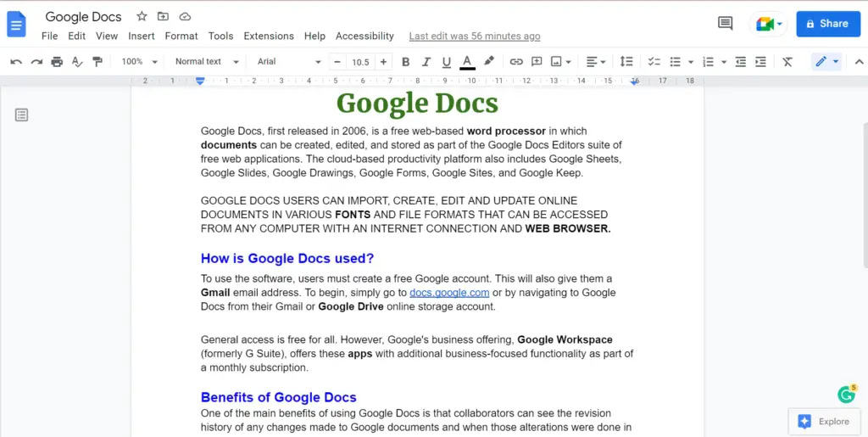Check cloud save status icon
The height and width of the screenshot is (437, 868).
(x=186, y=17)
